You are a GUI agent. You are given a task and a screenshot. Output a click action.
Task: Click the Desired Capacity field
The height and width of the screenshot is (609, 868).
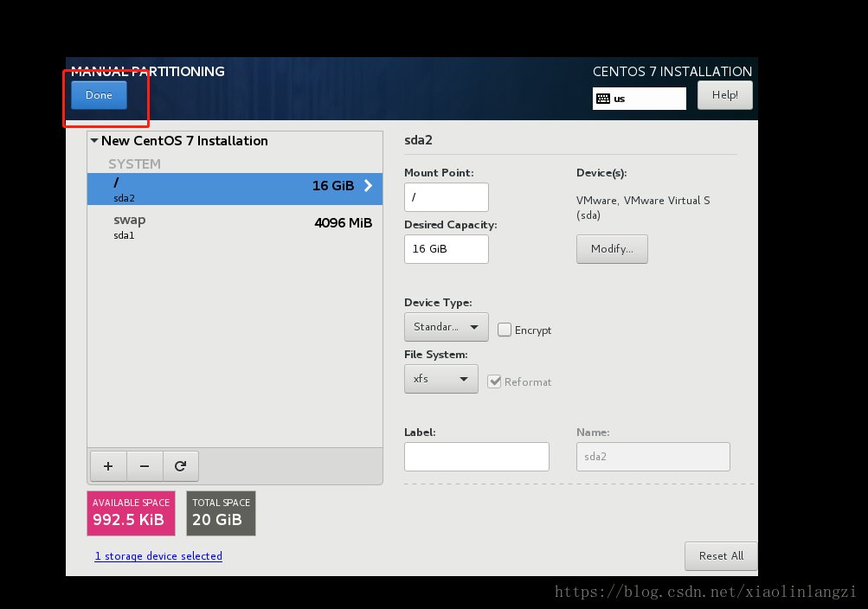pyautogui.click(x=446, y=249)
